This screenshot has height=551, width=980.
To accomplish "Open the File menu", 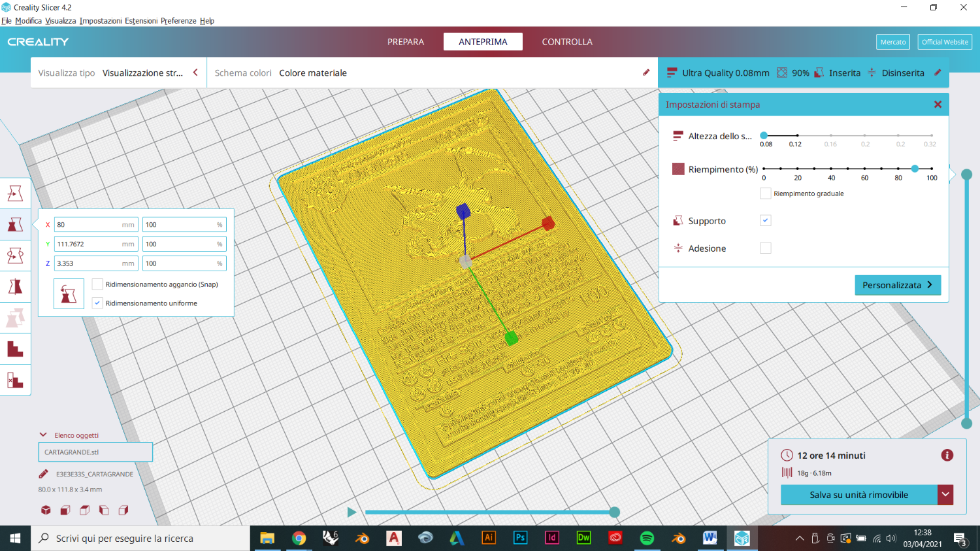I will tap(7, 21).
